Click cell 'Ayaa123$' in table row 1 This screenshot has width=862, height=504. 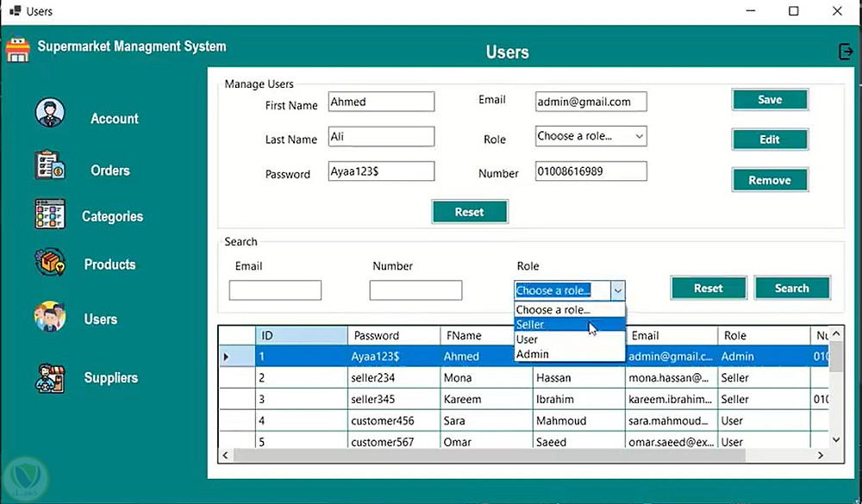click(394, 356)
